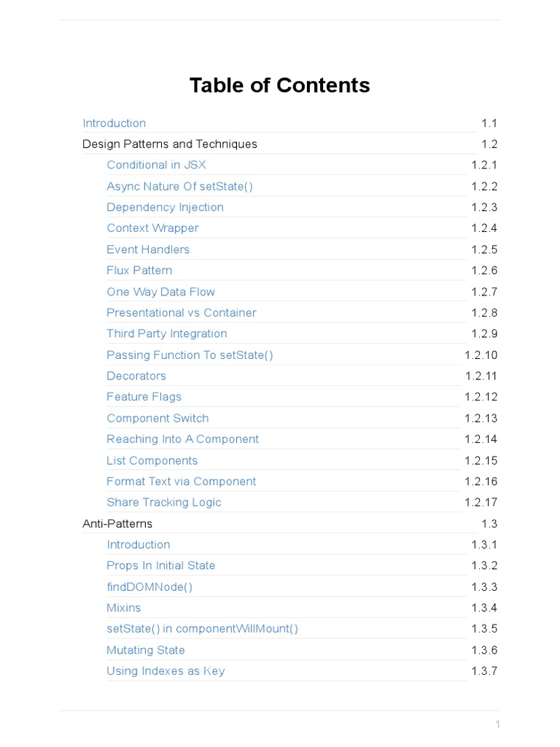Click the Share Tracking Logic link
Image resolution: width=560 pixels, height=747 pixels.
[164, 503]
